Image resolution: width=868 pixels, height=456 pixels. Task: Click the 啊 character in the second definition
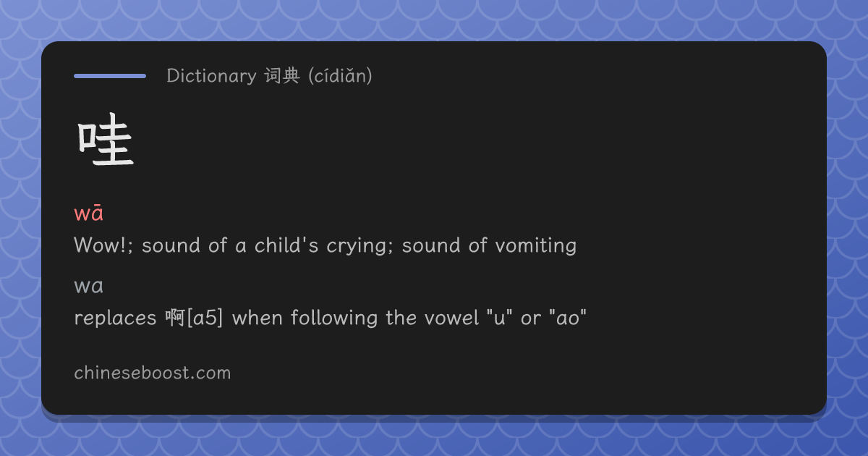click(x=175, y=318)
